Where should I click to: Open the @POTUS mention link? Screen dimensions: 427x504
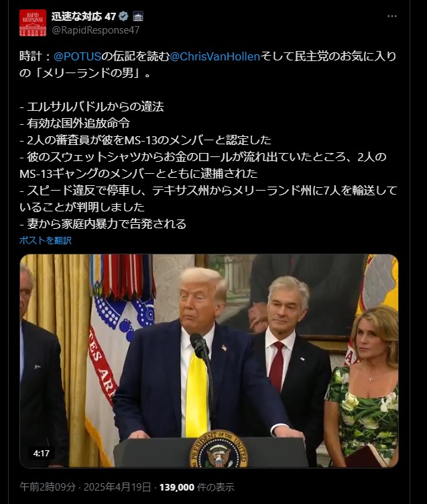coord(77,56)
